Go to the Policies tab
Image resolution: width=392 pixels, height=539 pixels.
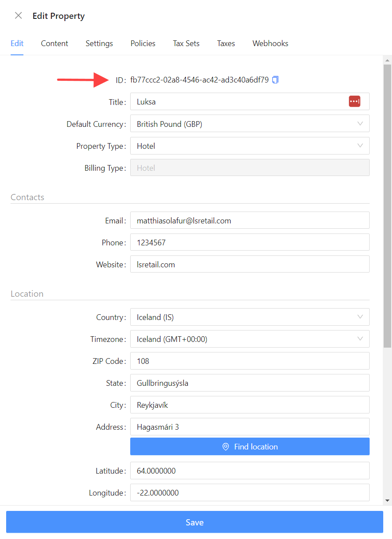143,43
